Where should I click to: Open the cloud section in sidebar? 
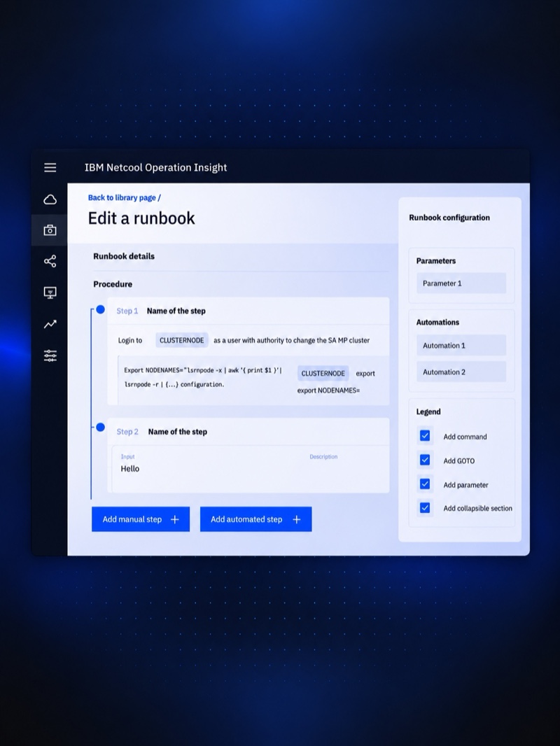pos(50,199)
